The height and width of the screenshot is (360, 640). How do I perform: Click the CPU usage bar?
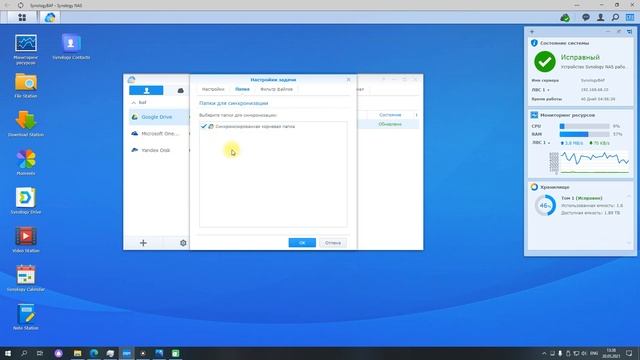tap(584, 126)
